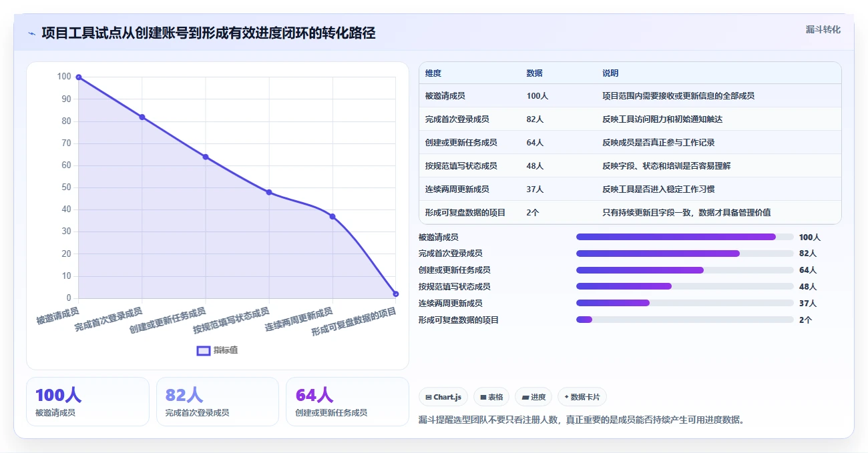Click the 表格 tag chip
Screen dimensions: 868x453
(x=491, y=397)
